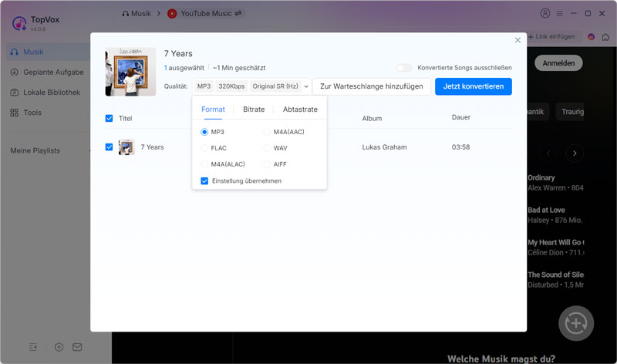The width and height of the screenshot is (617, 364).
Task: Open settings hexagon icon in sidebar footer
Action: [x=59, y=347]
